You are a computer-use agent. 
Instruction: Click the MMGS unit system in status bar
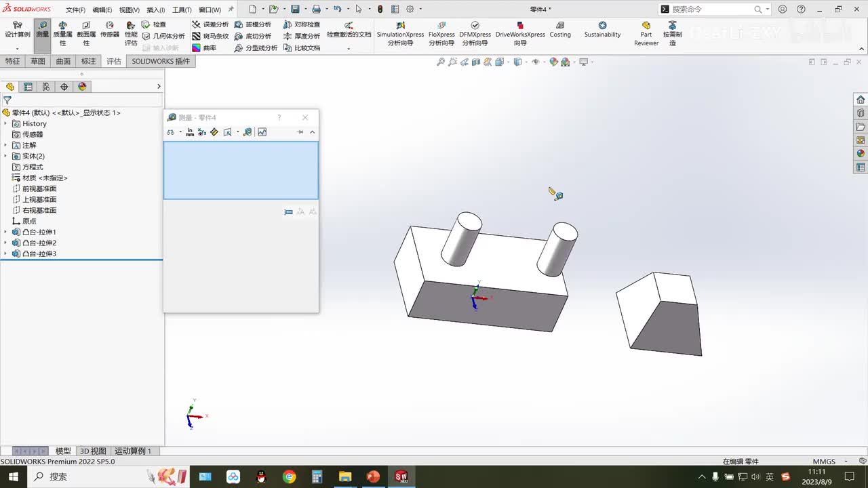824,462
